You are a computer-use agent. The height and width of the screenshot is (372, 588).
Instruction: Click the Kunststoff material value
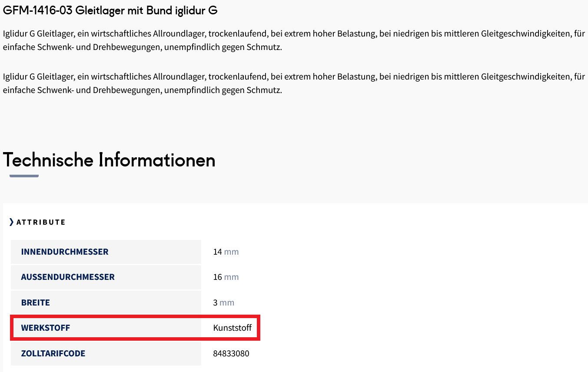pos(233,328)
